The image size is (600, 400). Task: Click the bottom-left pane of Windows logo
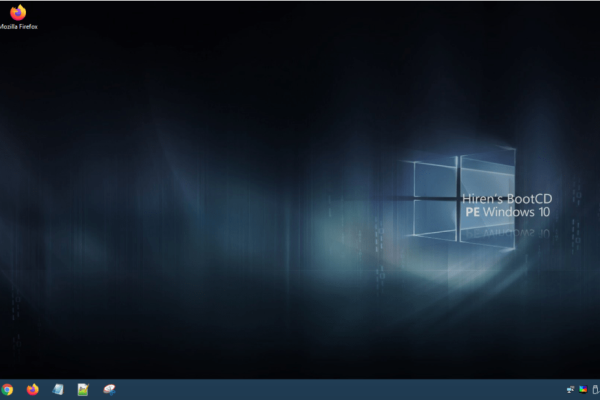point(434,218)
